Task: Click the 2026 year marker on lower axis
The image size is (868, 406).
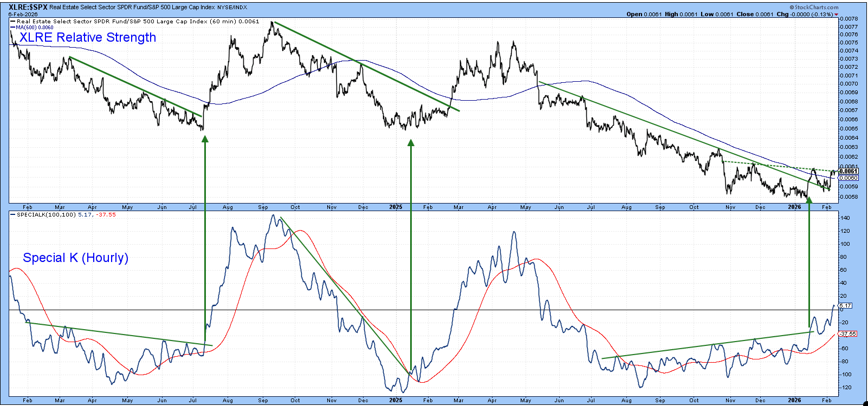Action: tap(794, 401)
